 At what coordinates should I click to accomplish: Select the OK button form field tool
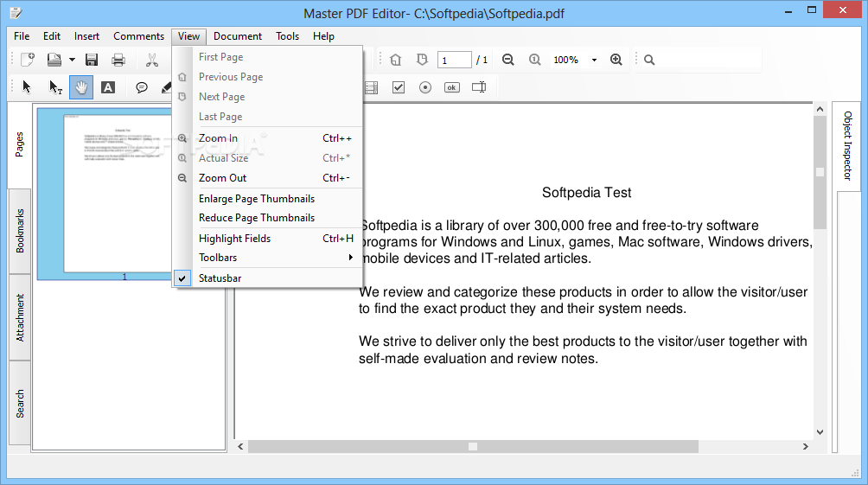[x=451, y=87]
